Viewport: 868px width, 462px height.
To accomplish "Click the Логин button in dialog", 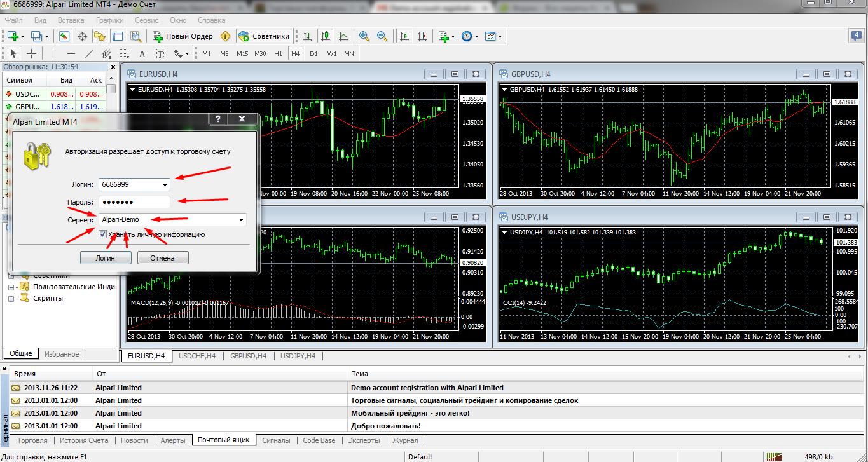I will coord(106,257).
